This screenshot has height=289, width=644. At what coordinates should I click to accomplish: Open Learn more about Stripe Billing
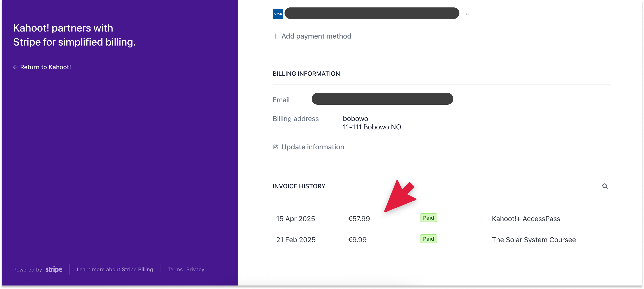(115, 269)
